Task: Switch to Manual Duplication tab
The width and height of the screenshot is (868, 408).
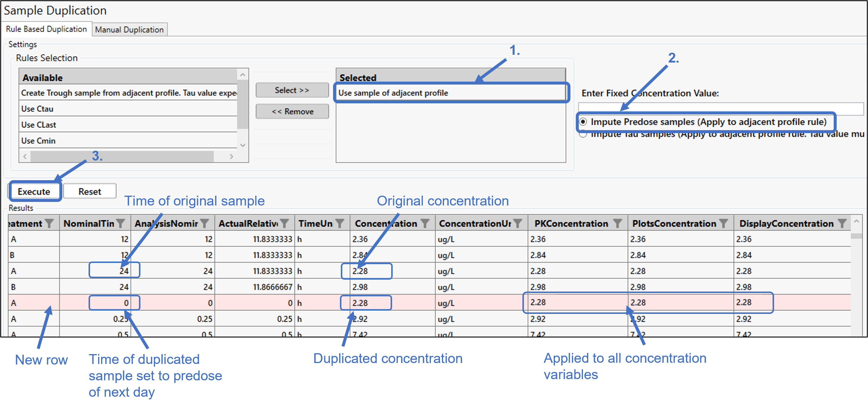Action: click(129, 29)
